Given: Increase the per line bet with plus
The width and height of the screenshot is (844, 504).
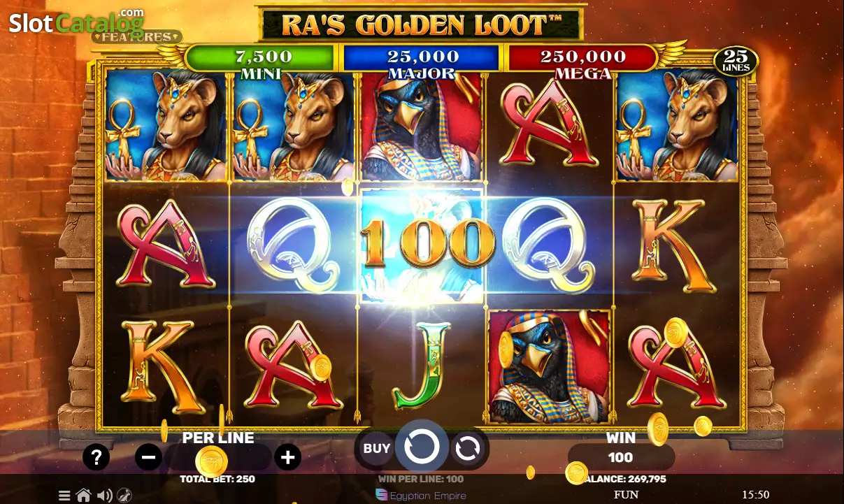Looking at the screenshot, I should coord(287,458).
